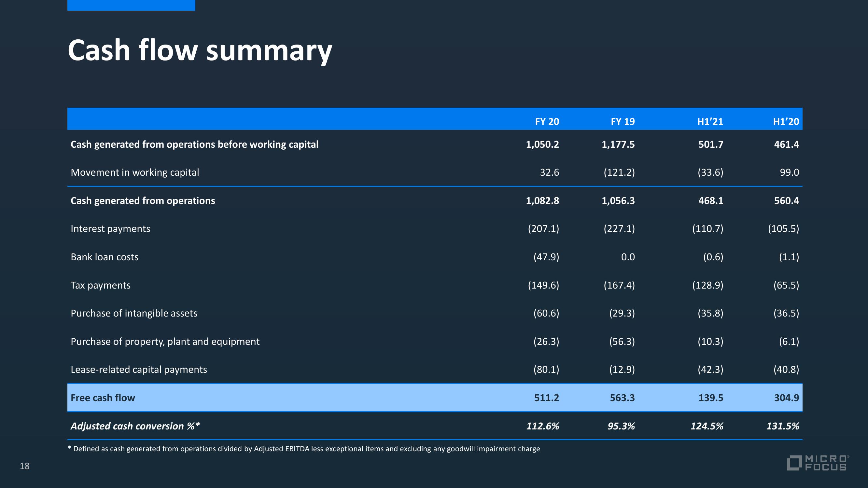The image size is (868, 488).
Task: Click the (1.1) bank loan value
Action: [x=789, y=257]
